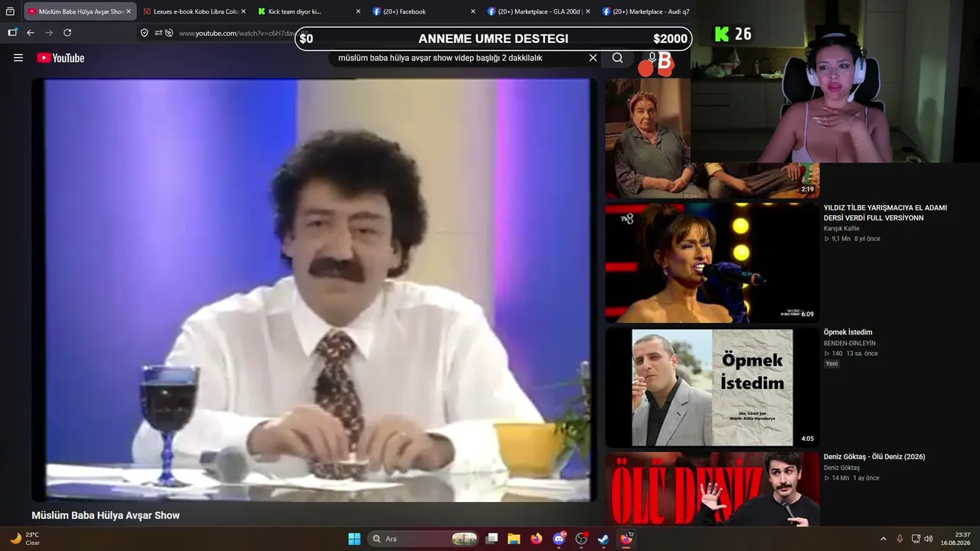Open 'YILDIZ TİLBE YARIŞMACIYA EL ADAMI' title link
980x551 pixels.
coord(885,213)
